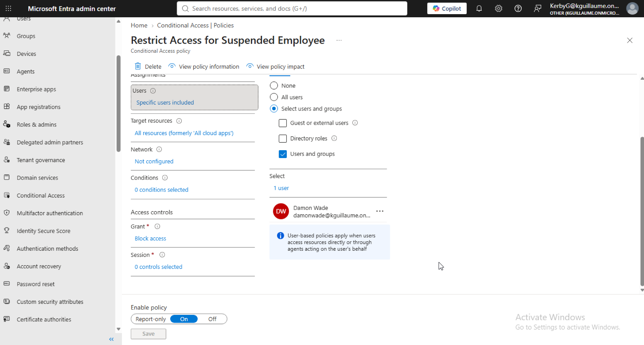The width and height of the screenshot is (644, 345).
Task: Click the Delegated admin partners icon
Action: [x=7, y=142]
